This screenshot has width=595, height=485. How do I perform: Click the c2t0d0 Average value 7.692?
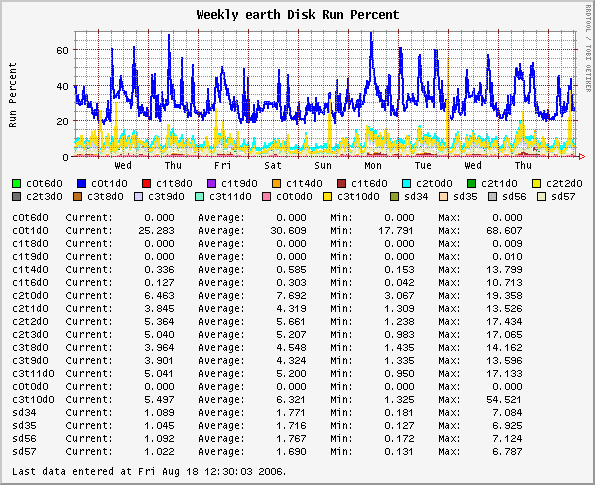(x=291, y=296)
